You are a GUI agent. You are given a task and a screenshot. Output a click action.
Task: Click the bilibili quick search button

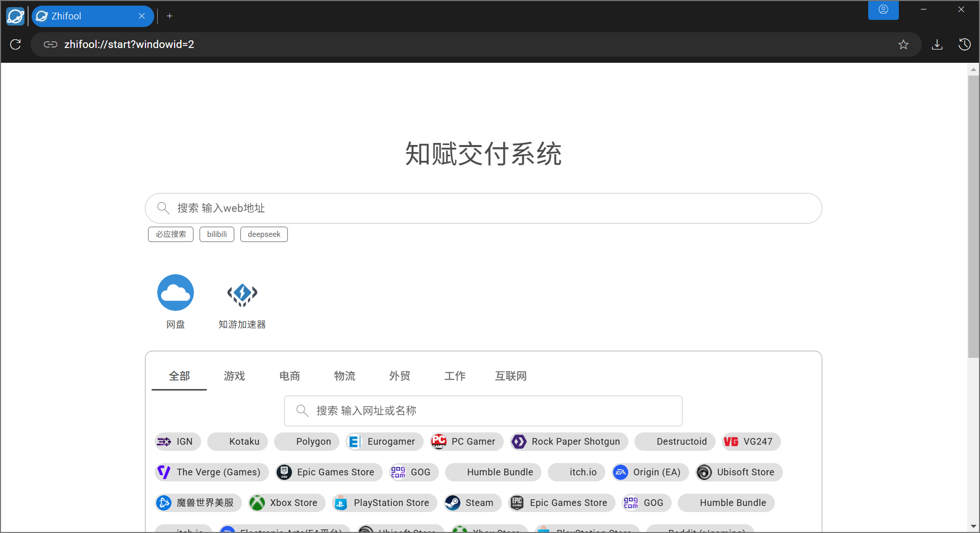[x=217, y=234]
